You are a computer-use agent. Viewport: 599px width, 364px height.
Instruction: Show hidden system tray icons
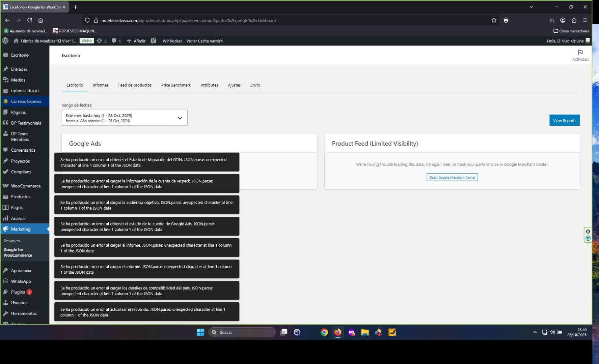point(535,332)
